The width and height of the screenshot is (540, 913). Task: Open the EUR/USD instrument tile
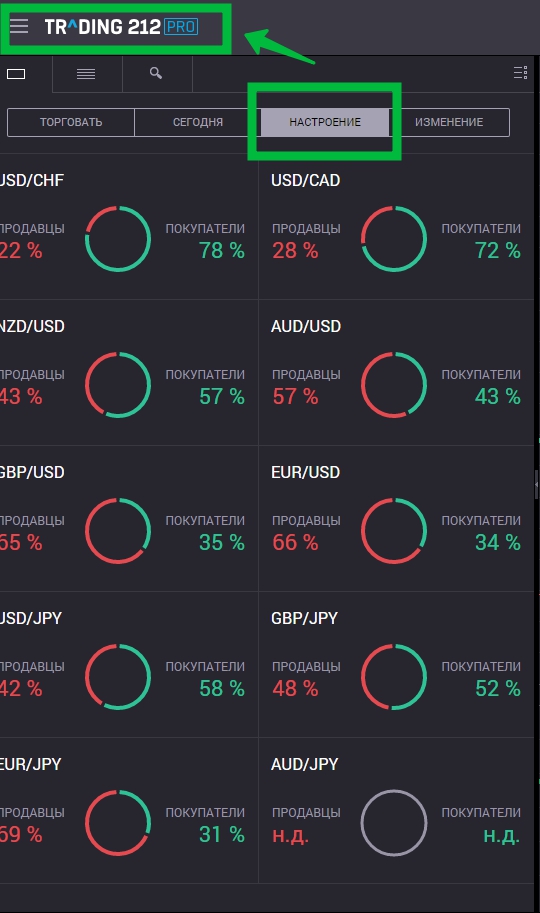point(396,519)
